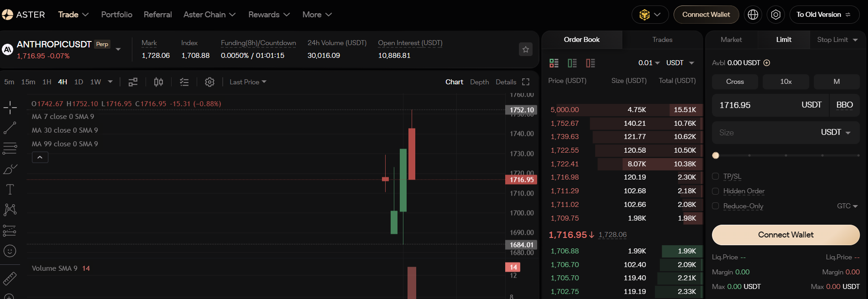The image size is (868, 299).
Task: Toggle fullscreen chart icon
Action: [526, 82]
